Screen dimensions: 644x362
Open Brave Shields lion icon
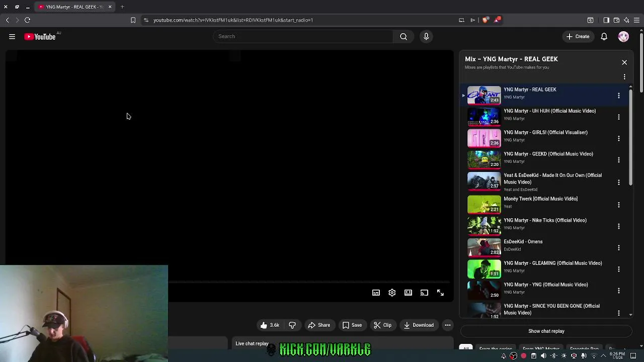pos(485,20)
